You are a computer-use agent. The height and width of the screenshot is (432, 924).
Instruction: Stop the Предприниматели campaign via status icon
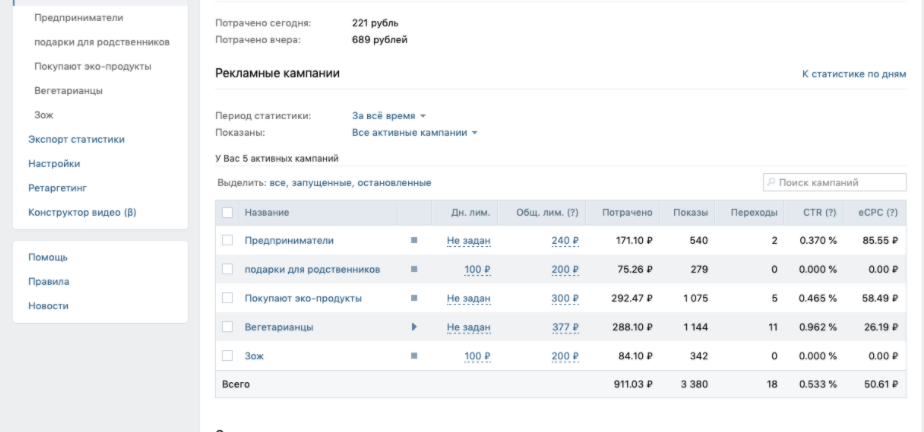414,240
